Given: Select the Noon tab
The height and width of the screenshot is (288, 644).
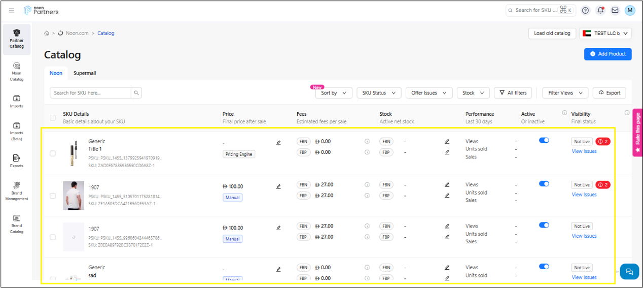Looking at the screenshot, I should click(x=56, y=73).
